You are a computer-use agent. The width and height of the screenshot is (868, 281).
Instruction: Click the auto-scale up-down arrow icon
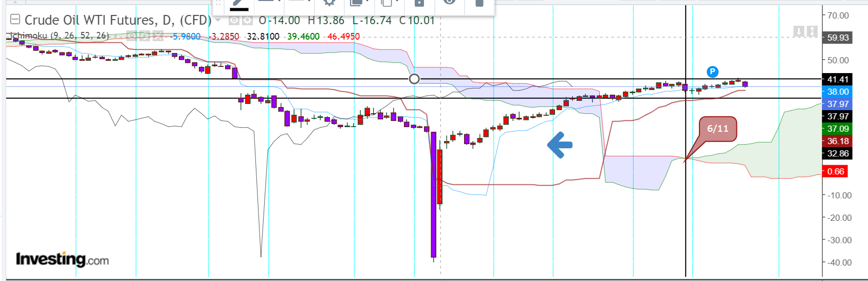pos(812,31)
